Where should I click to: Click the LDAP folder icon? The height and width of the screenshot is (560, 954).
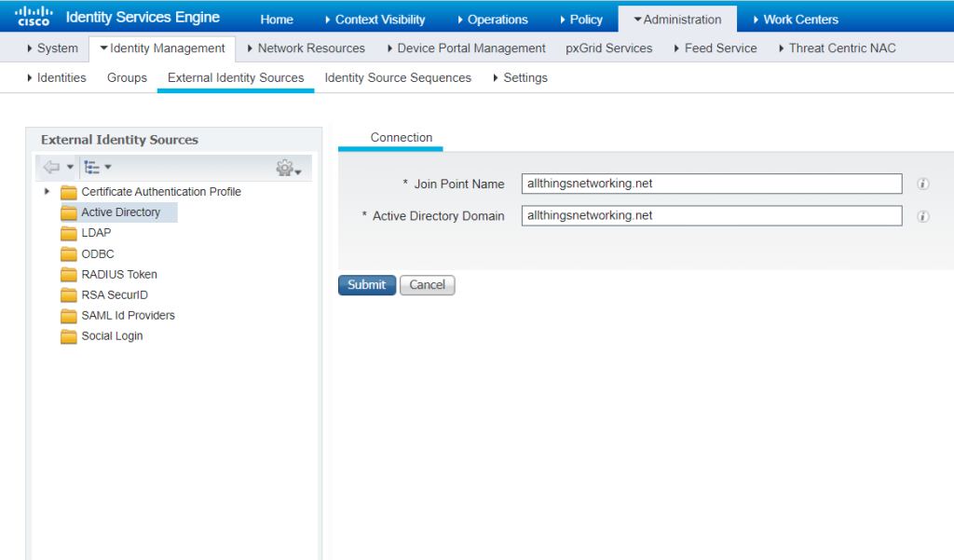click(x=69, y=233)
